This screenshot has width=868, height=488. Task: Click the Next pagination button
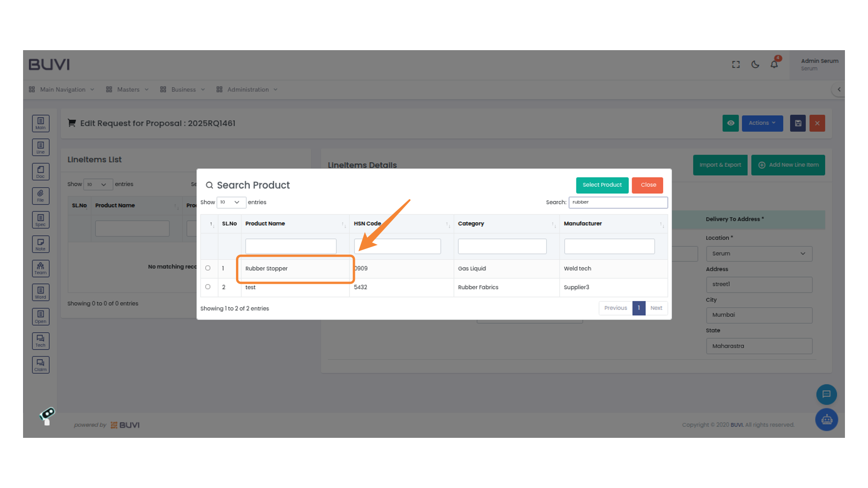[656, 308]
